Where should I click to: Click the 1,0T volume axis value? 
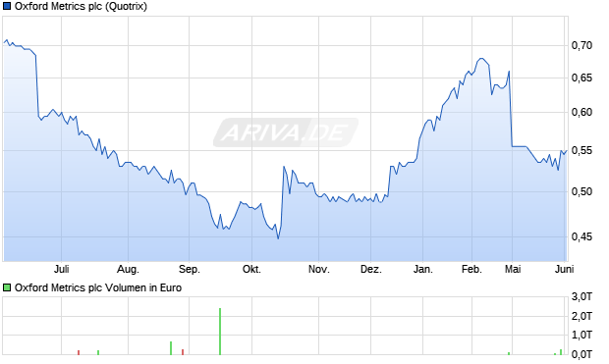click(x=581, y=335)
